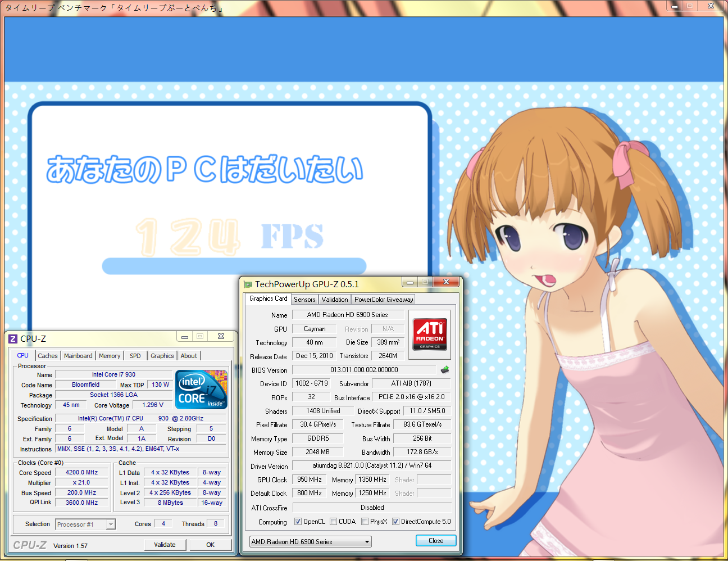Minimize the benchmark window
The width and height of the screenshot is (728, 561).
click(x=674, y=6)
